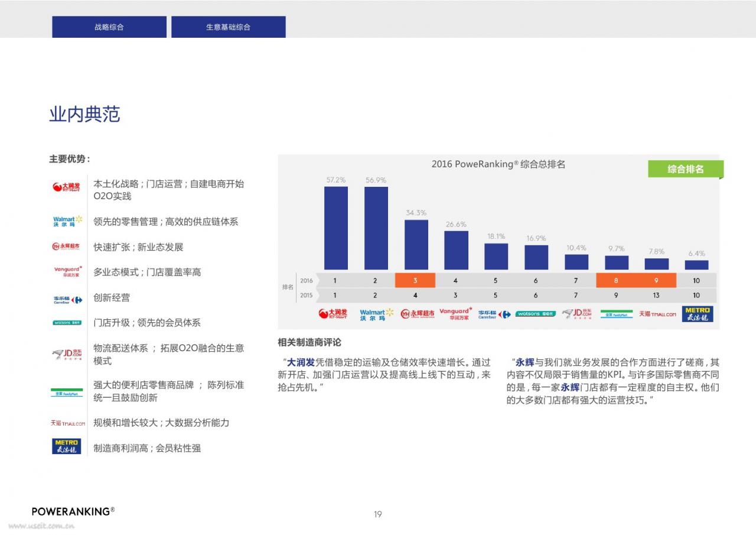This screenshot has width=756, height=535.
Task: Click the JD.com logo in the advantages list
Action: [x=66, y=354]
